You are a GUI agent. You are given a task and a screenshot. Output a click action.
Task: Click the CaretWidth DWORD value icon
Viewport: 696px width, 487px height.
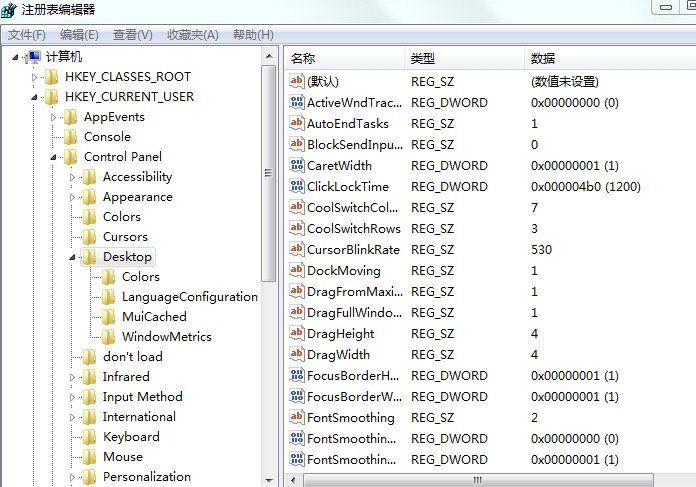(x=296, y=165)
